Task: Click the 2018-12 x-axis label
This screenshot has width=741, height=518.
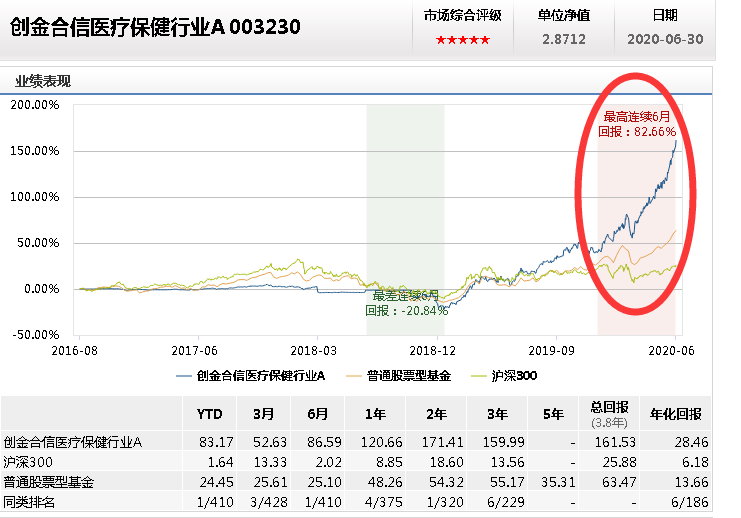Action: (x=432, y=351)
